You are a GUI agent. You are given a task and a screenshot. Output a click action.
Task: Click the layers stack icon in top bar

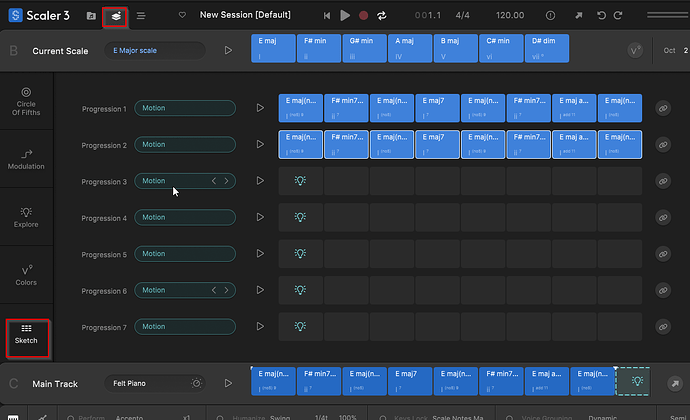click(x=116, y=16)
